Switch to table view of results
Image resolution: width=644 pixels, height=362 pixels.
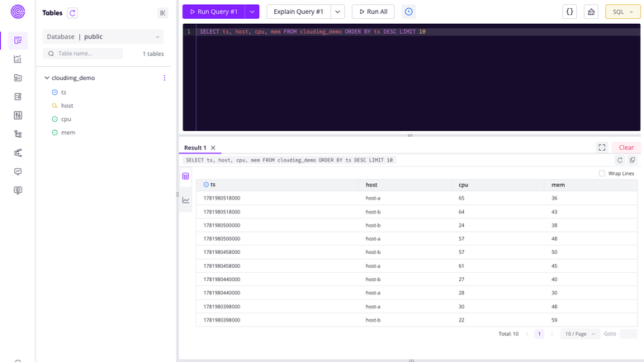pos(186,176)
